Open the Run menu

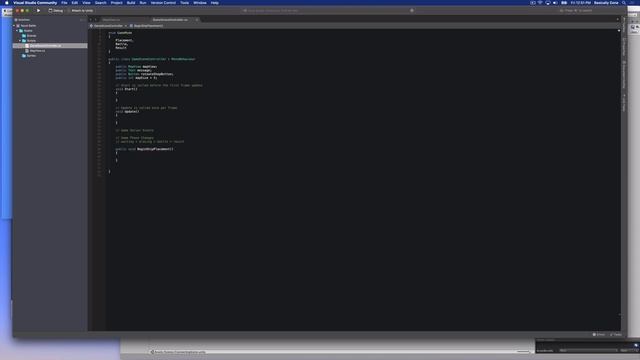[143, 2]
